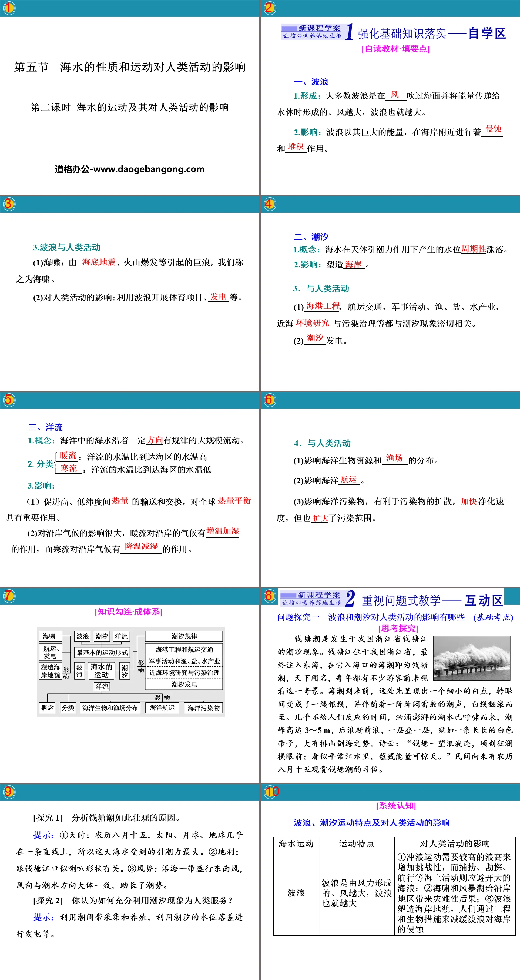Select subtitle 第二课时 海水的运动及其对人类活动的影响
520x980 pixels.
pyautogui.click(x=130, y=107)
